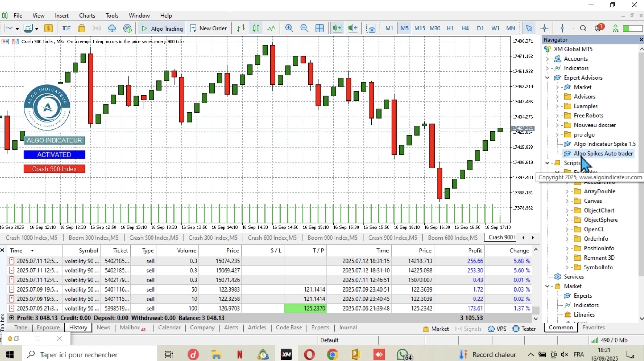Click the toolbar search magnifier
This screenshot has width=644, height=361.
tap(583, 28)
